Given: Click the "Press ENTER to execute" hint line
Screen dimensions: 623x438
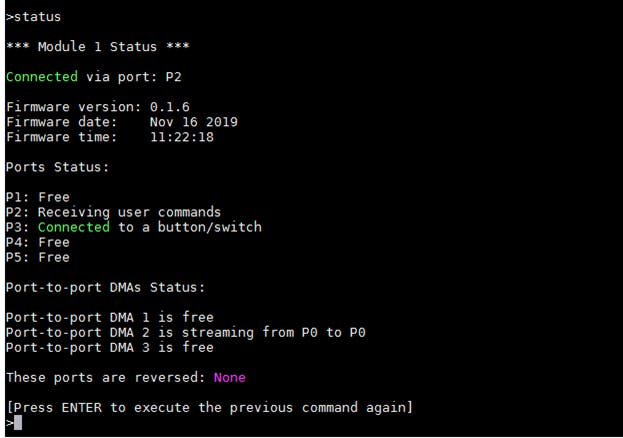Looking at the screenshot, I should tap(209, 407).
